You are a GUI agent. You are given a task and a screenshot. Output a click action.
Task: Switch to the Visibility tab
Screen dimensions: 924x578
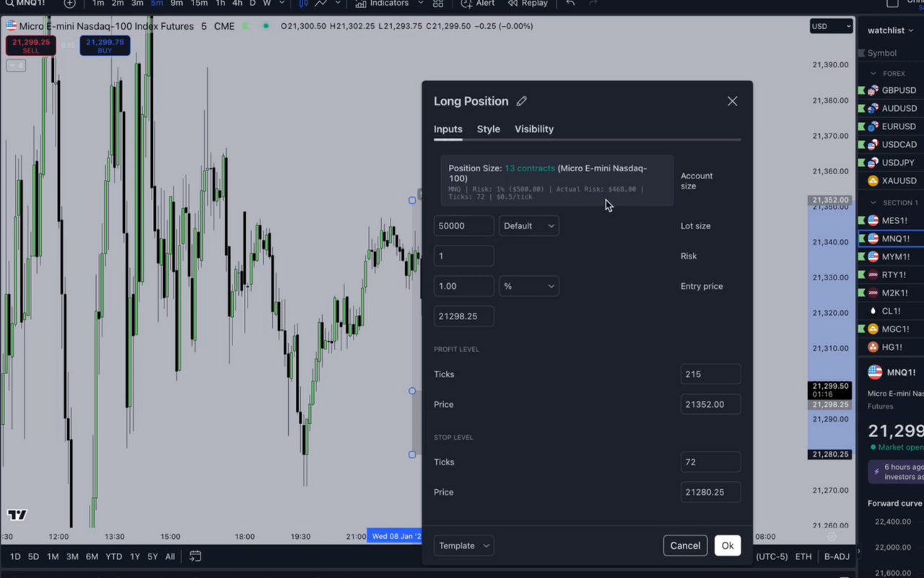[x=534, y=129]
